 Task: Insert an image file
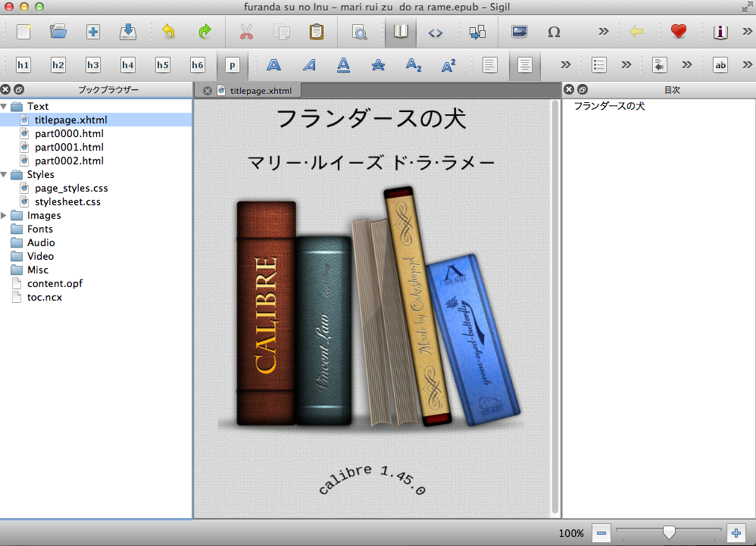(519, 32)
